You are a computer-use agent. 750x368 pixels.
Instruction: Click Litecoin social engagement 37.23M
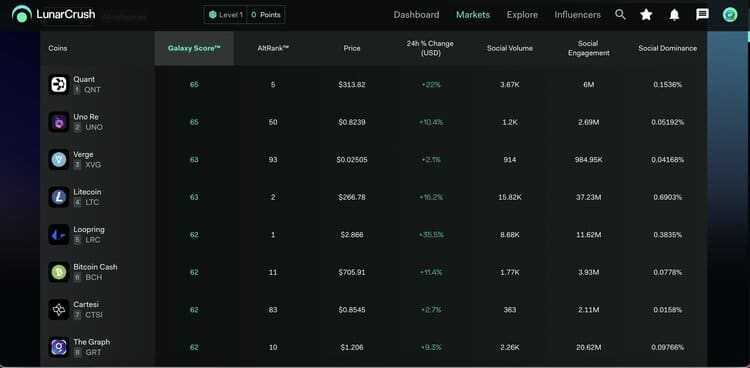click(588, 197)
